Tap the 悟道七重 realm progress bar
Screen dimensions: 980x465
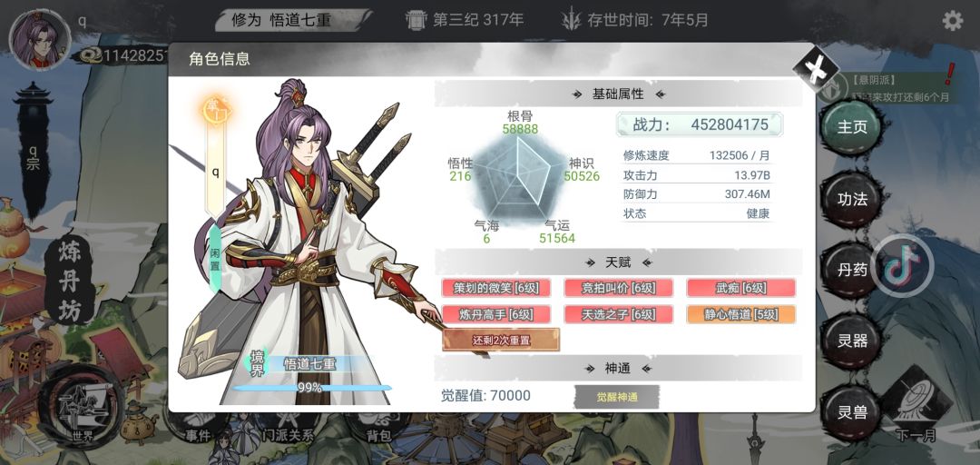310,388
